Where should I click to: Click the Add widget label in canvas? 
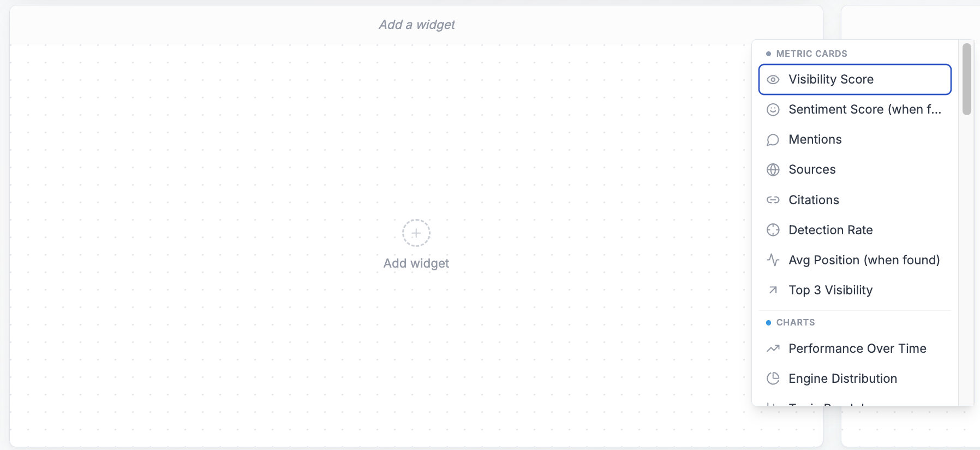(416, 263)
